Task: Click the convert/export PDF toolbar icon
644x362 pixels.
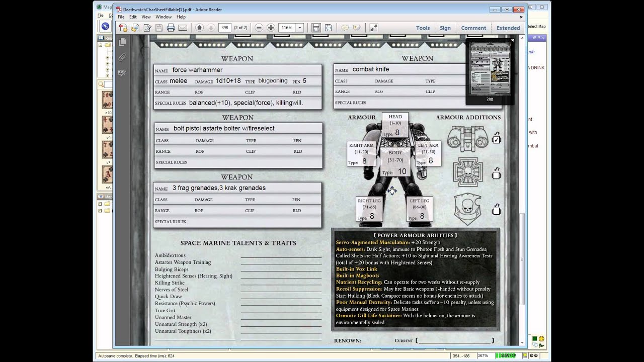Action: click(x=135, y=28)
